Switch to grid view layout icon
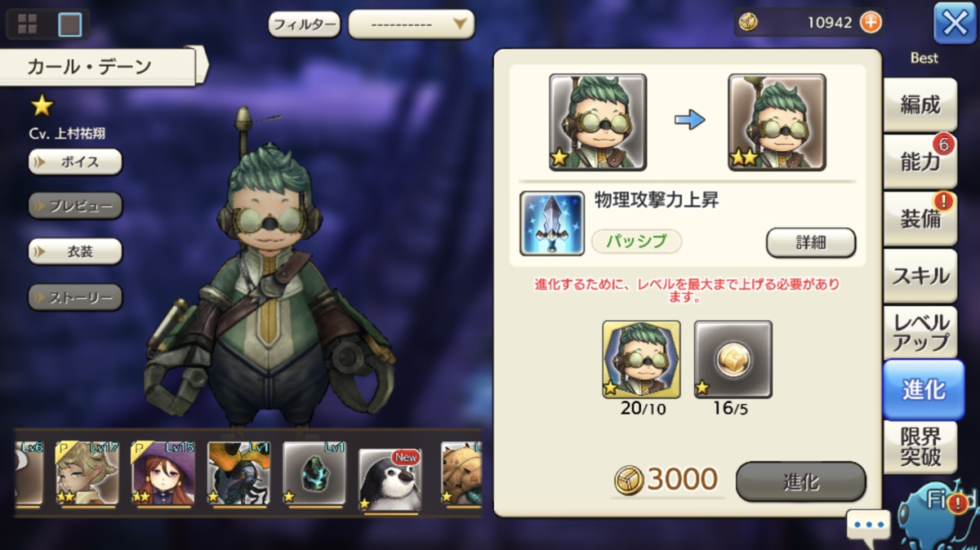This screenshot has height=550, width=980. click(x=27, y=24)
